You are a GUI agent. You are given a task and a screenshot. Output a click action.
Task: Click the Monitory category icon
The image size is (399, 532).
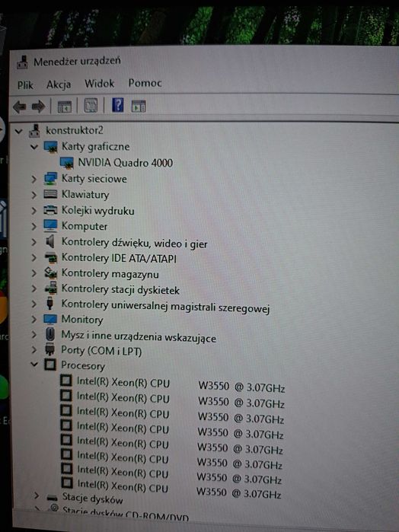50,319
